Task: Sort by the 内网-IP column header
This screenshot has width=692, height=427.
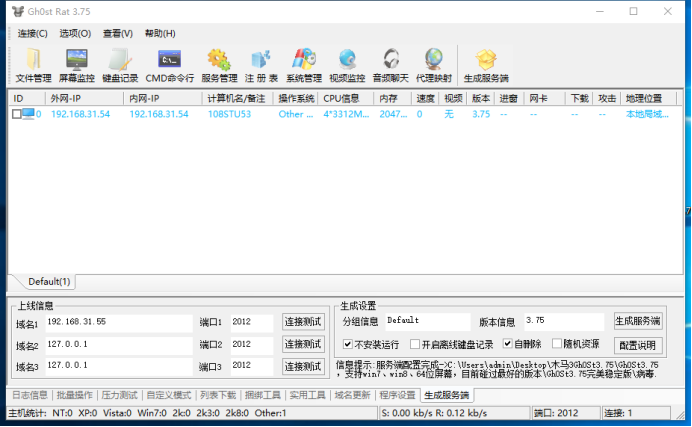Action: pos(163,98)
